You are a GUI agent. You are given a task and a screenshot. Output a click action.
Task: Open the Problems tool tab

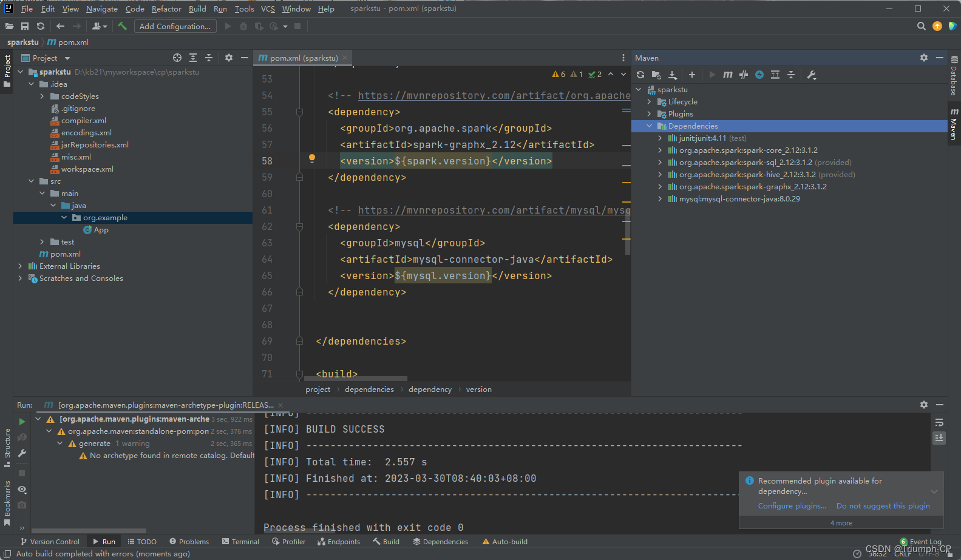click(189, 542)
